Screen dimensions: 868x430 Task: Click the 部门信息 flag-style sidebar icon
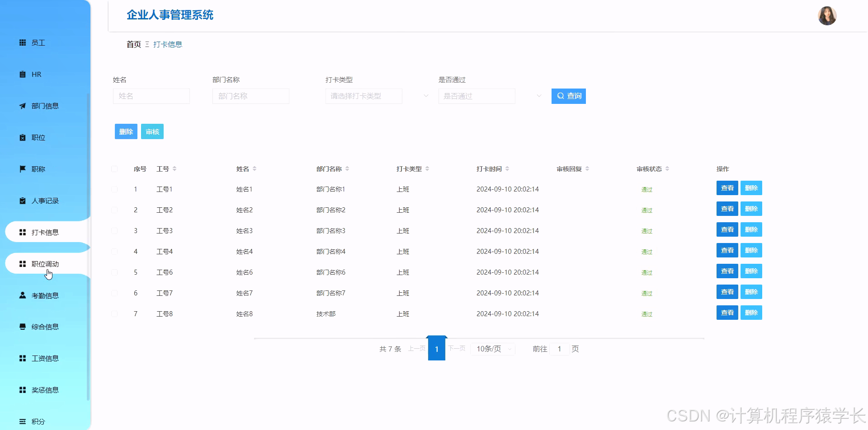(x=23, y=106)
